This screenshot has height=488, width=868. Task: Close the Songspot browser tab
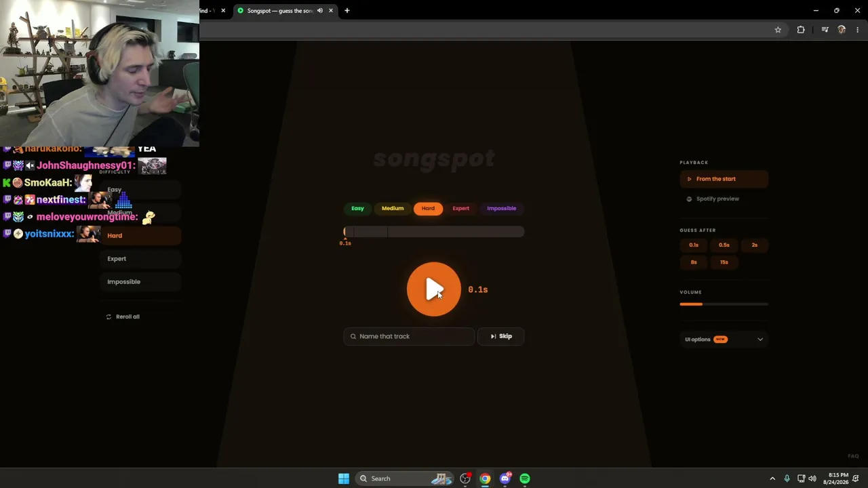pyautogui.click(x=331, y=11)
